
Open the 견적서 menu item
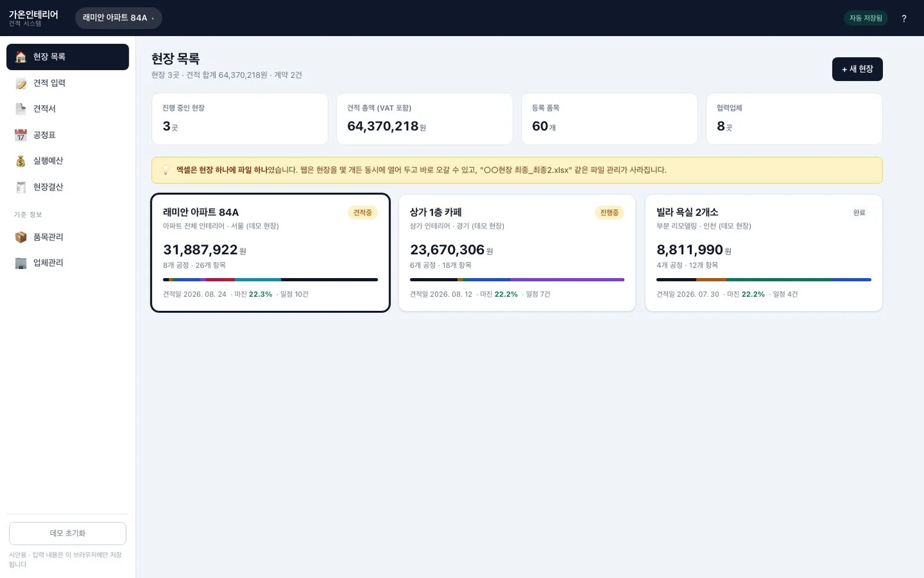tap(68, 109)
